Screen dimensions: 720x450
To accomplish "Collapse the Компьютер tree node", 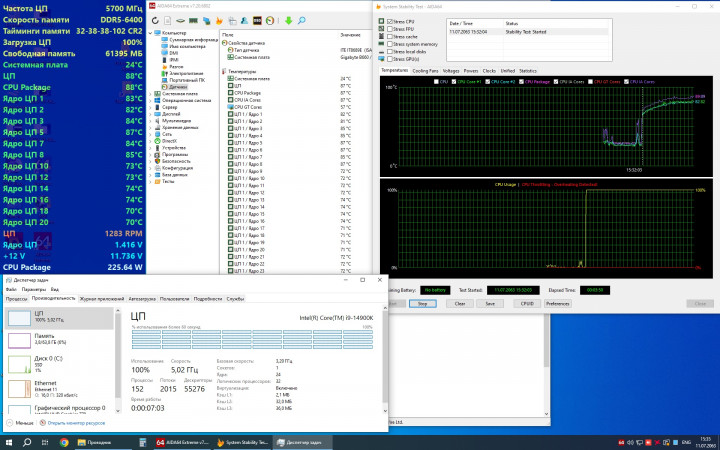I will [x=150, y=33].
